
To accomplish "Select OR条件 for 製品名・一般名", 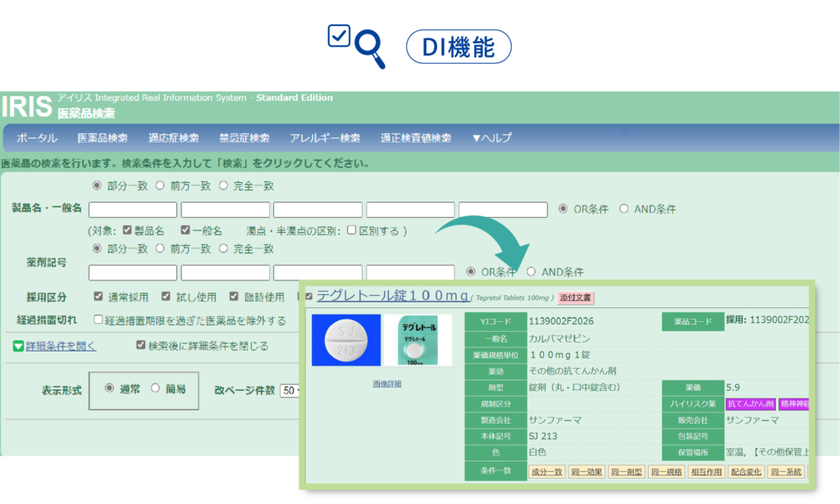I will pos(563,209).
